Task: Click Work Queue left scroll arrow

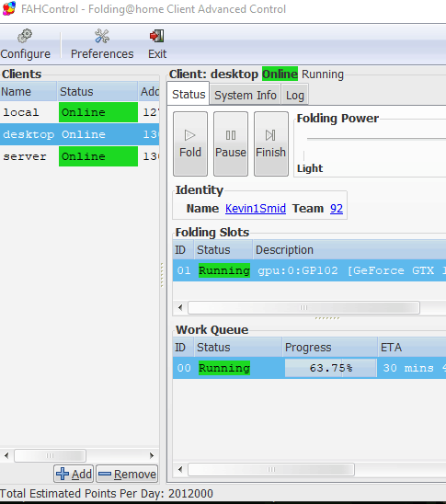Action: coord(180,470)
